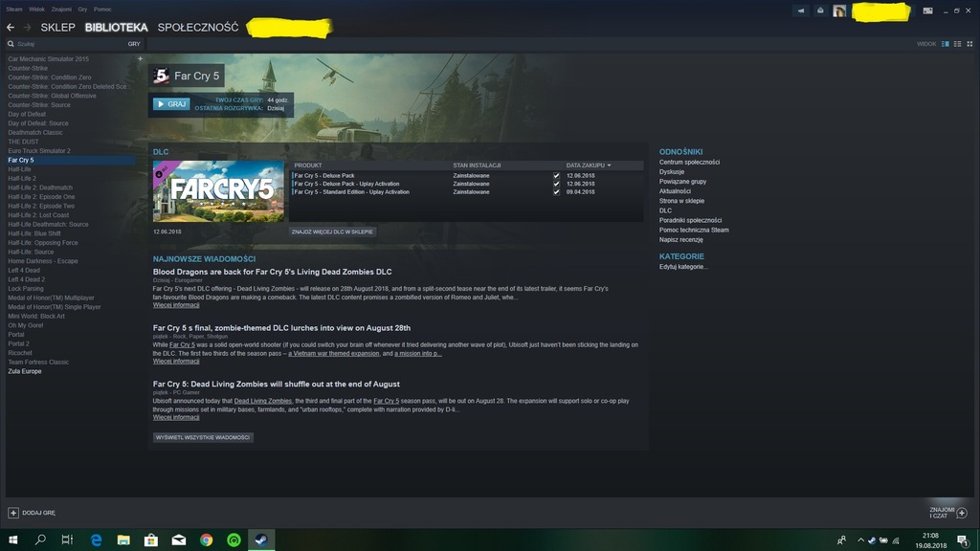Click Napisz recenzję link
Screen dimensions: 980x551
[x=681, y=240]
